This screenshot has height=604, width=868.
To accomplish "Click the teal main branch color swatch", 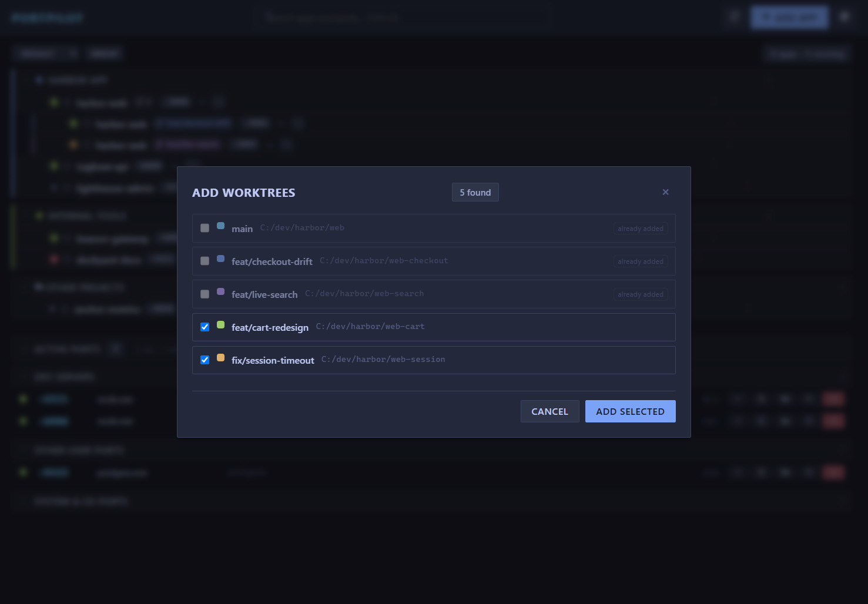I will tap(220, 226).
